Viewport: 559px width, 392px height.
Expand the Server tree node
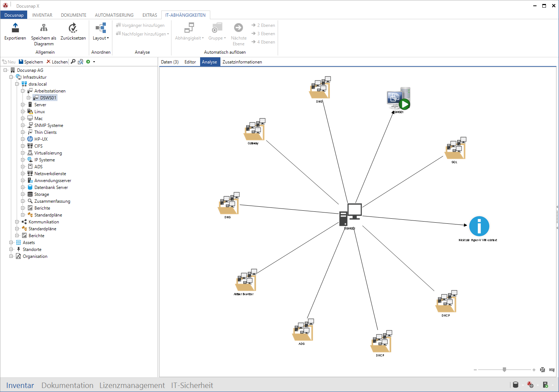tap(23, 105)
